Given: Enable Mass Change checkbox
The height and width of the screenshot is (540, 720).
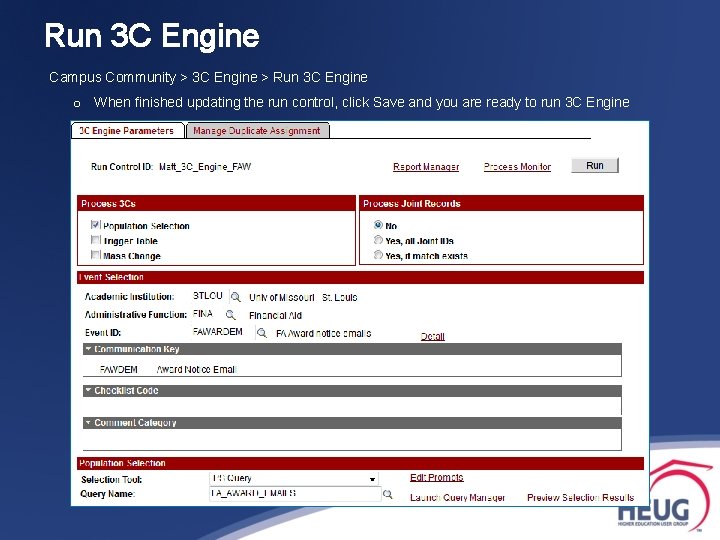Looking at the screenshot, I should (95, 255).
